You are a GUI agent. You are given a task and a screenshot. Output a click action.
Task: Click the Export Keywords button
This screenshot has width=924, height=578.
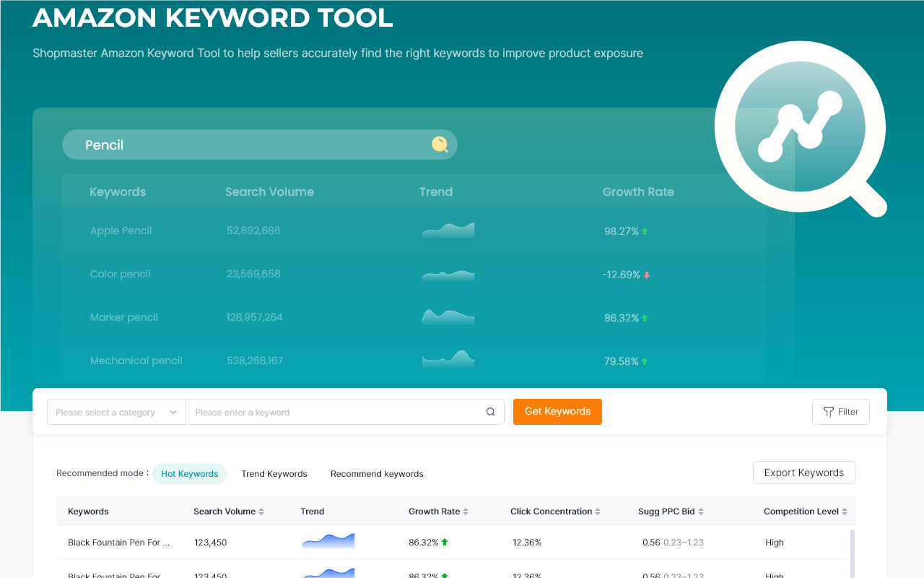(x=804, y=473)
